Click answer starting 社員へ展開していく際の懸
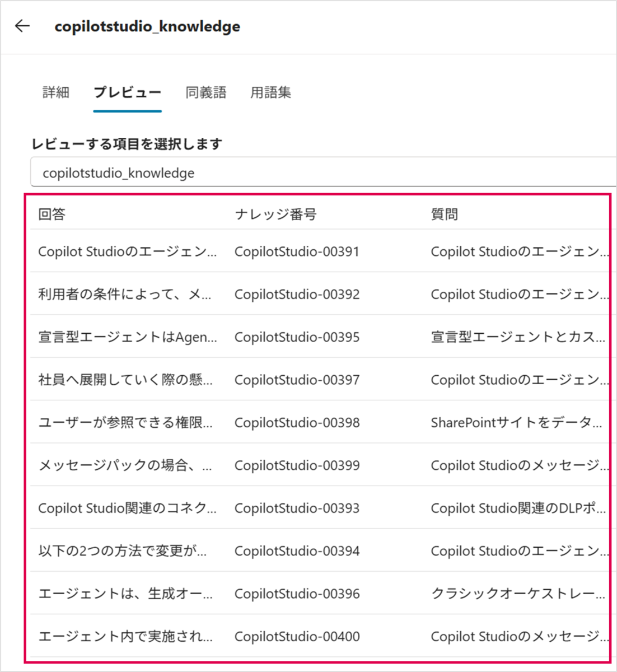 (125, 380)
